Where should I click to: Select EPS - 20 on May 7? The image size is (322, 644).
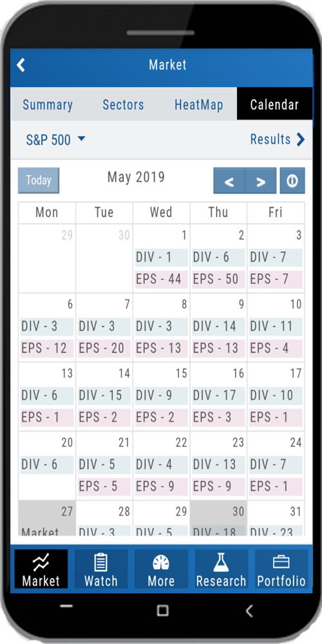(x=104, y=348)
